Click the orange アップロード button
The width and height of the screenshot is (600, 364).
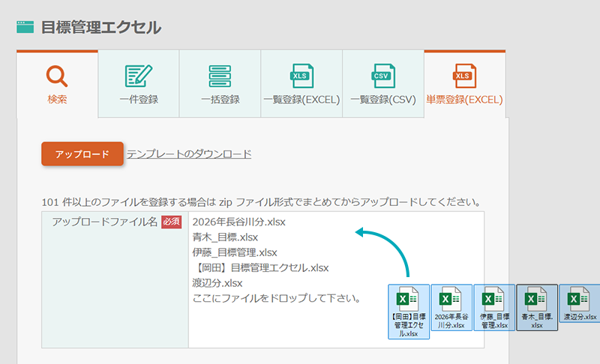tap(82, 154)
